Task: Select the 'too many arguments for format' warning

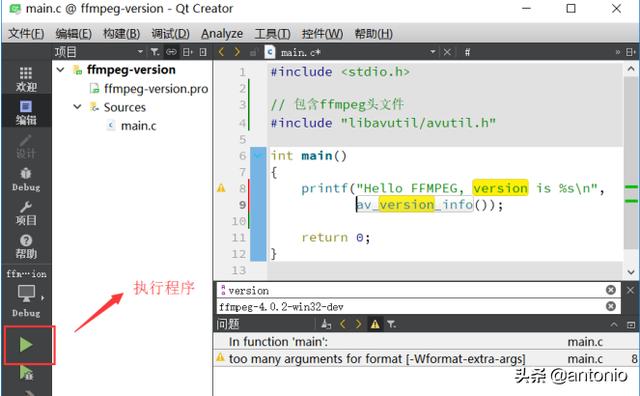Action: 426,359
